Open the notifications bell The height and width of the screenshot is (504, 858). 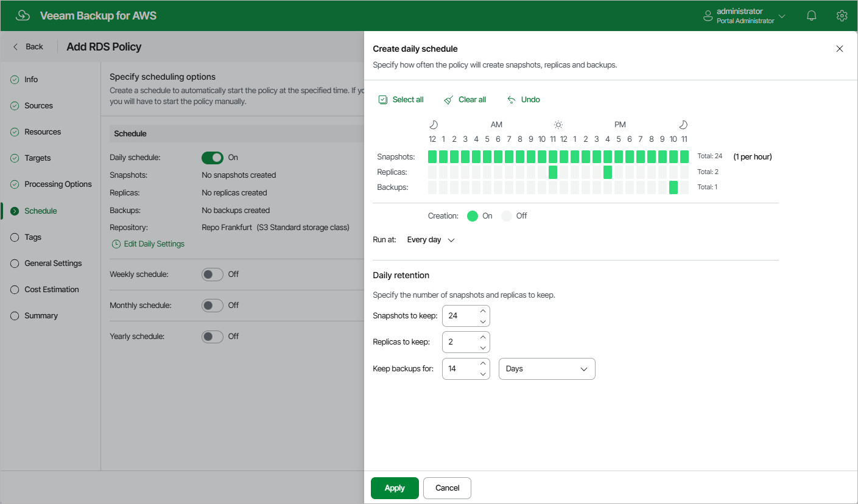(812, 16)
